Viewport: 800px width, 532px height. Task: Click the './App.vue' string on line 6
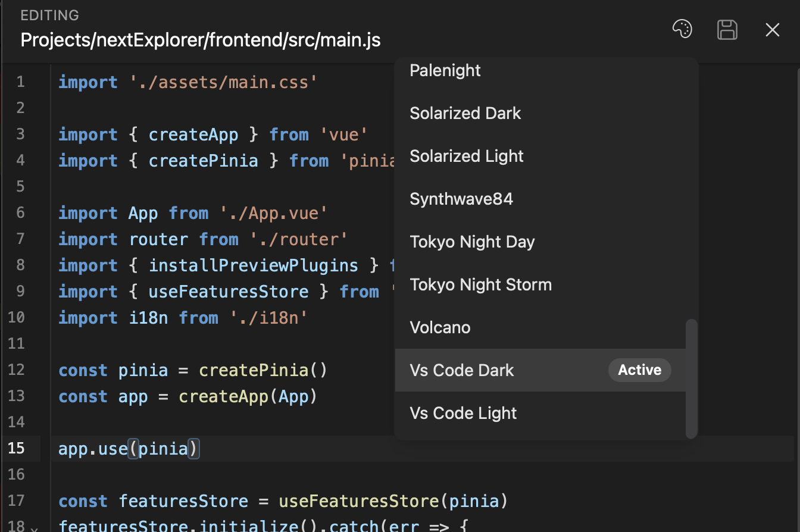(x=274, y=213)
